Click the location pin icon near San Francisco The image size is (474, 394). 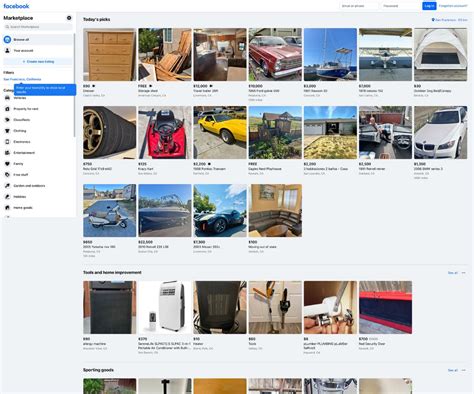433,20
